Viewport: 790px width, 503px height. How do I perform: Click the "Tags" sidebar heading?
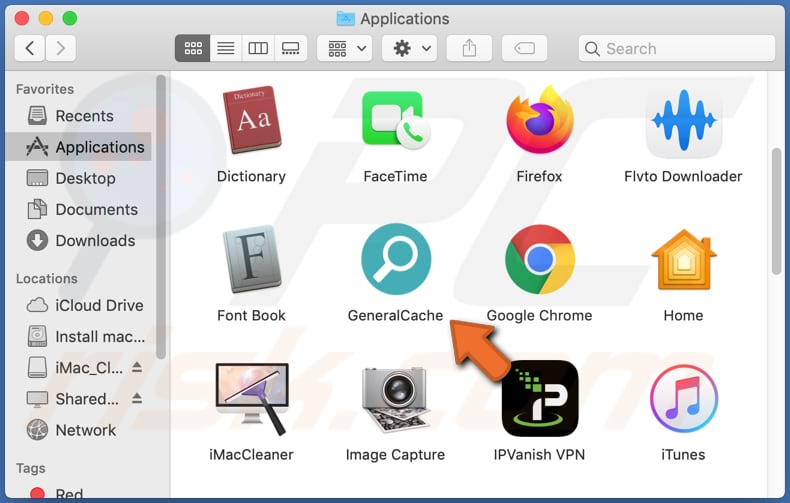31,469
